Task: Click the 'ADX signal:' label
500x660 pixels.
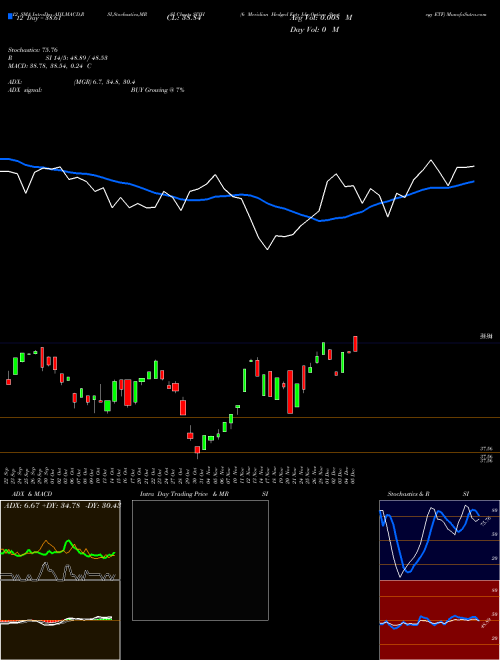Action: (25, 90)
